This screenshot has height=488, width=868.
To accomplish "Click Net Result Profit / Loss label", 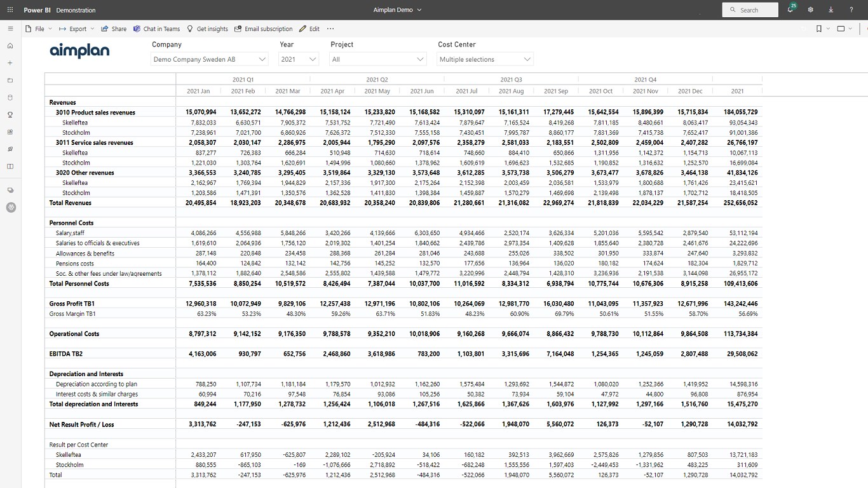I will click(x=81, y=424).
